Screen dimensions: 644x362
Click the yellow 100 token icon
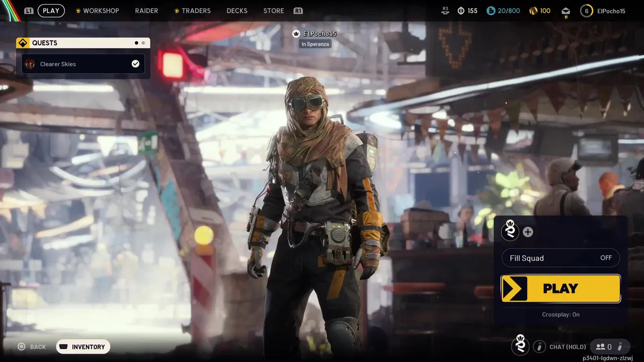coord(534,11)
